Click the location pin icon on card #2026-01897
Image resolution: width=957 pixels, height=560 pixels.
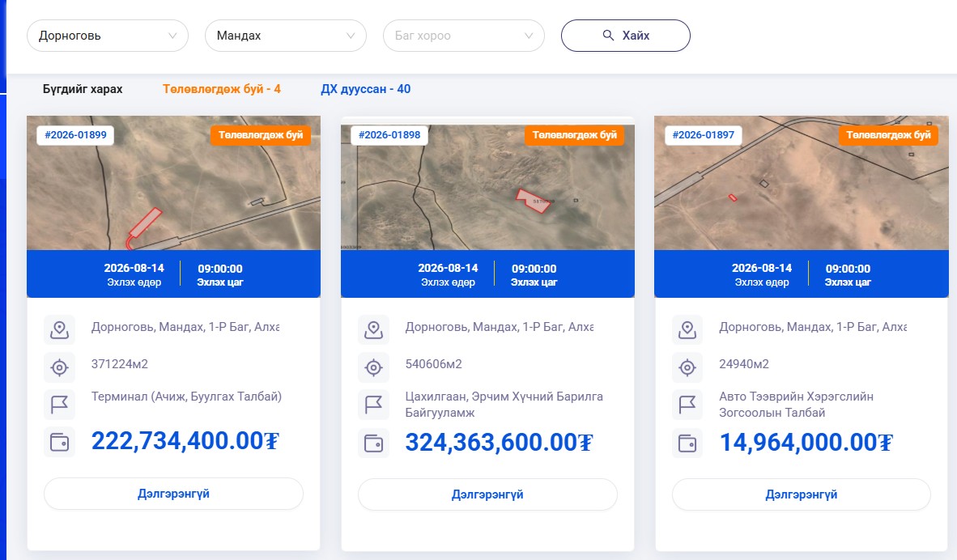(x=687, y=330)
